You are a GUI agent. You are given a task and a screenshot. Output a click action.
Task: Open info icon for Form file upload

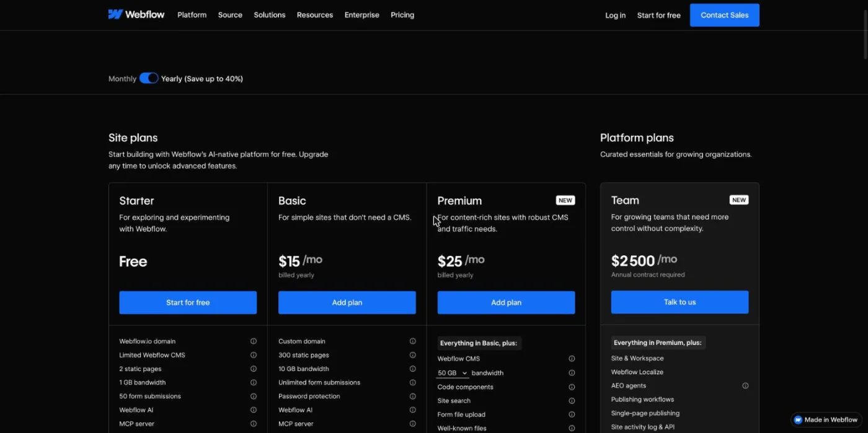coord(572,414)
